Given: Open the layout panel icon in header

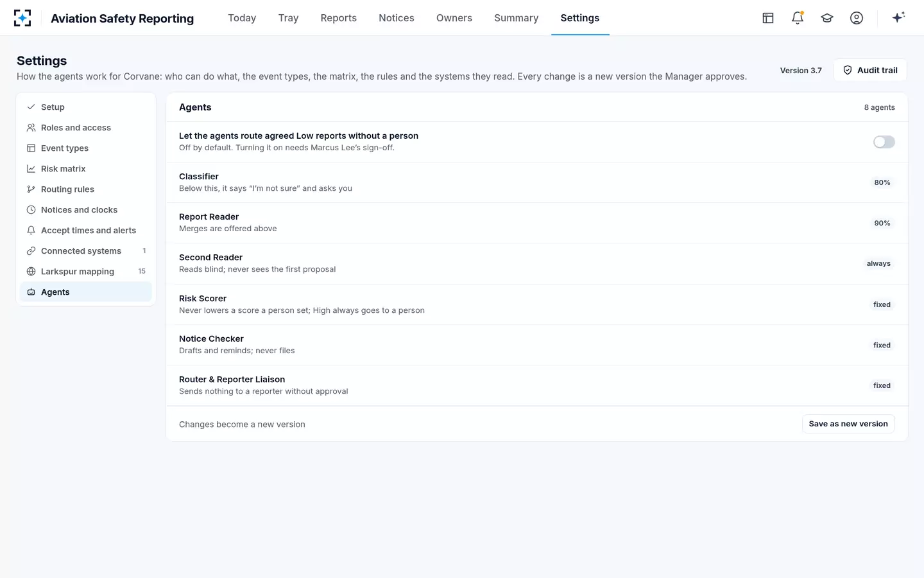Looking at the screenshot, I should (768, 18).
